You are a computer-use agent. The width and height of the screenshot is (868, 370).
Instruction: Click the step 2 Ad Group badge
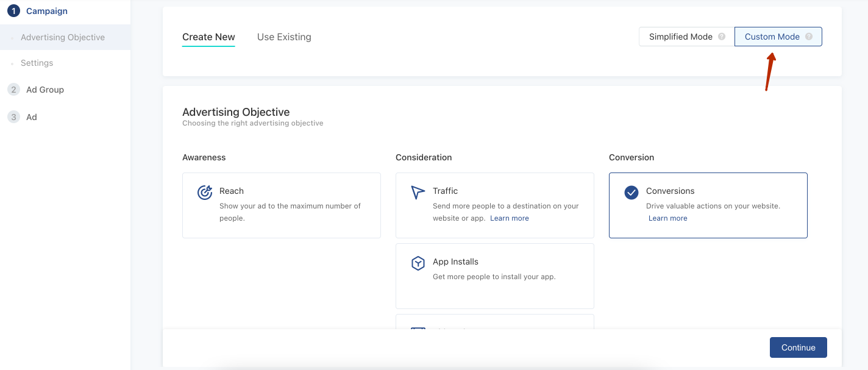click(13, 90)
